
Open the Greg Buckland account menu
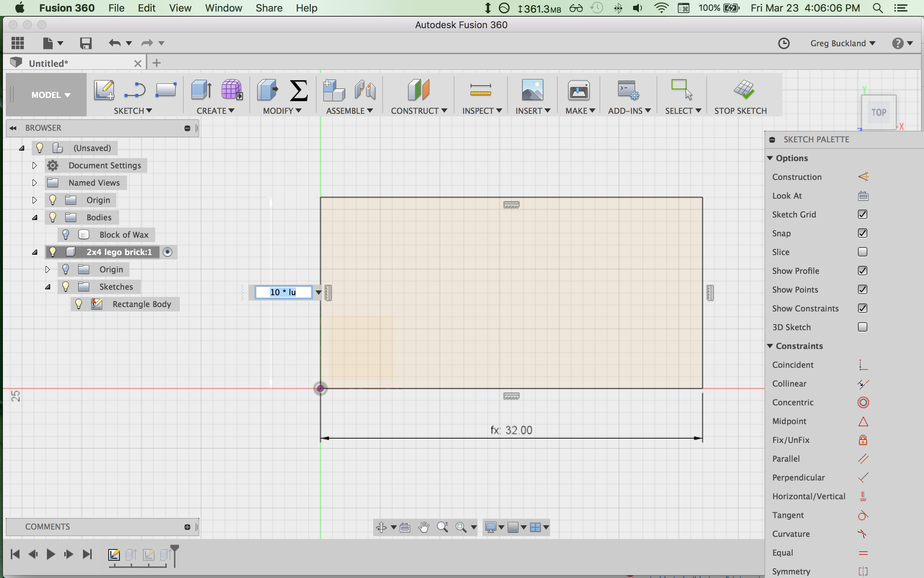pyautogui.click(x=843, y=43)
